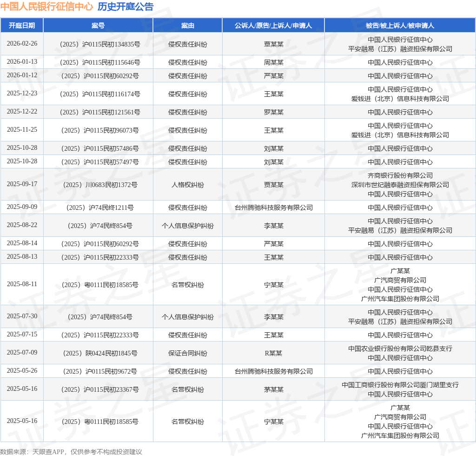The height and width of the screenshot is (456, 476).
Task: Click the cause 保证合同纠纷
Action: pyautogui.click(x=188, y=353)
